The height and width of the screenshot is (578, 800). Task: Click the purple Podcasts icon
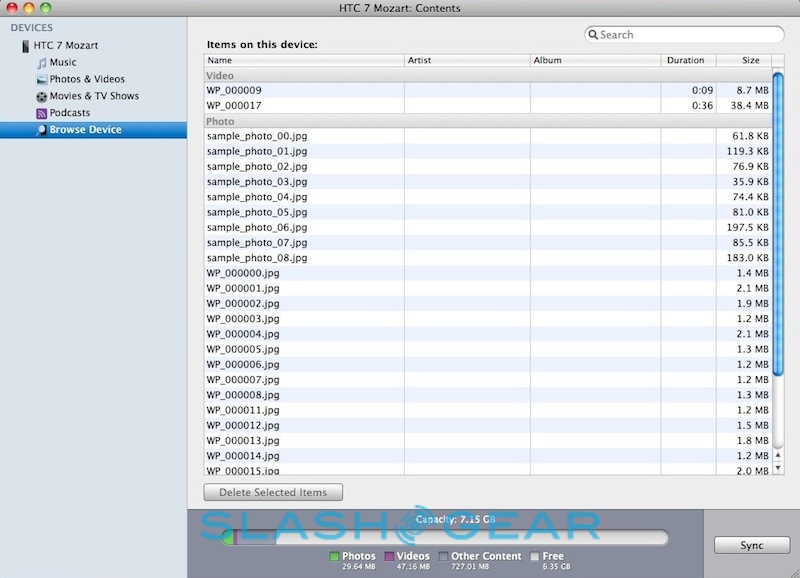[x=41, y=114]
